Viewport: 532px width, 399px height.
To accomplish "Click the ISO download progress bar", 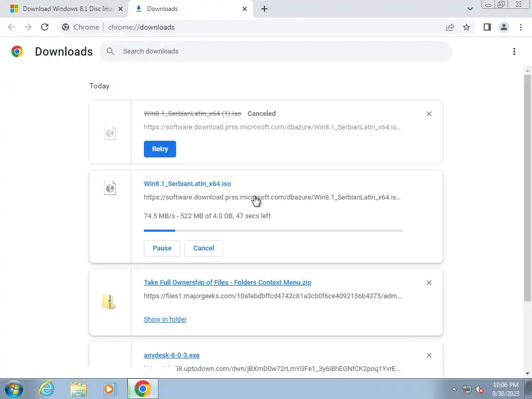I will tap(273, 231).
